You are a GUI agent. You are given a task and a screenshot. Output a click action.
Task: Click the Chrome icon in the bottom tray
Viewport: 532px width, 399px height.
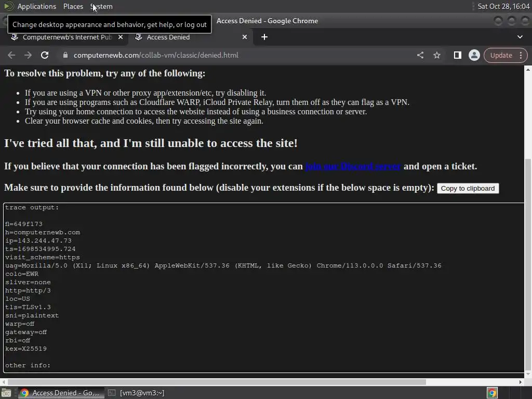click(493, 393)
